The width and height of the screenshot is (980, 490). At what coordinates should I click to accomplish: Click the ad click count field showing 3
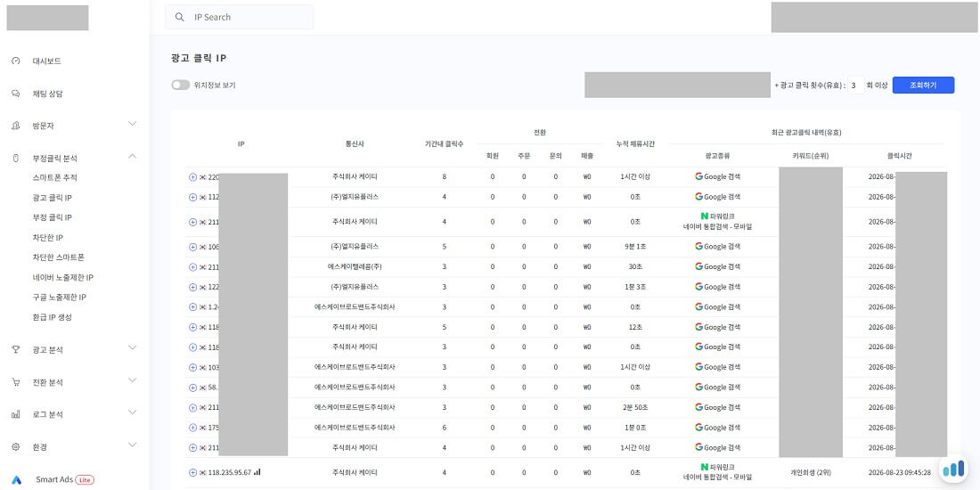tap(855, 85)
